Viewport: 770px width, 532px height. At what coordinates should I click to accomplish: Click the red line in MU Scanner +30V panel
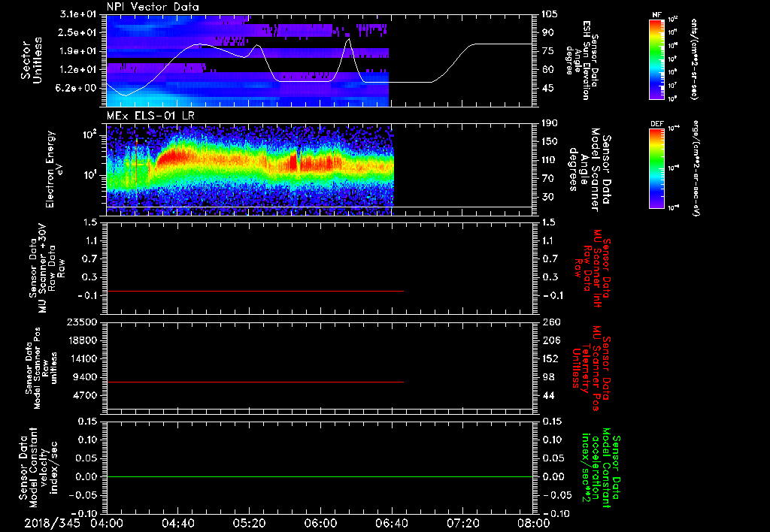coord(255,291)
